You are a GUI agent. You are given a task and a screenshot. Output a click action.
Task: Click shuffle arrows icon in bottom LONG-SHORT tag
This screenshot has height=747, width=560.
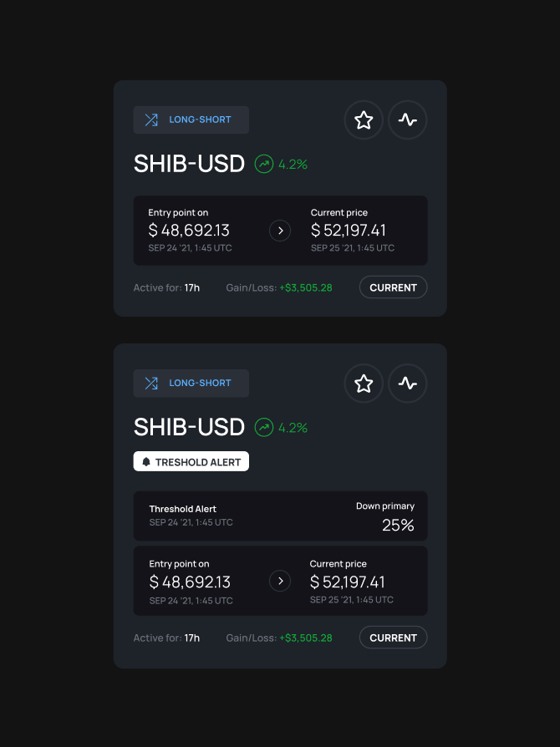151,384
